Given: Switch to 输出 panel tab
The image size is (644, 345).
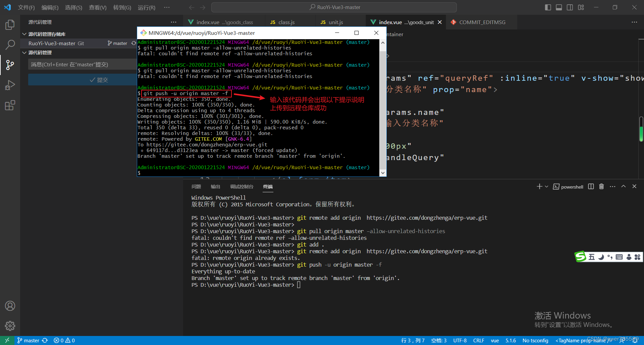Looking at the screenshot, I should pos(215,187).
